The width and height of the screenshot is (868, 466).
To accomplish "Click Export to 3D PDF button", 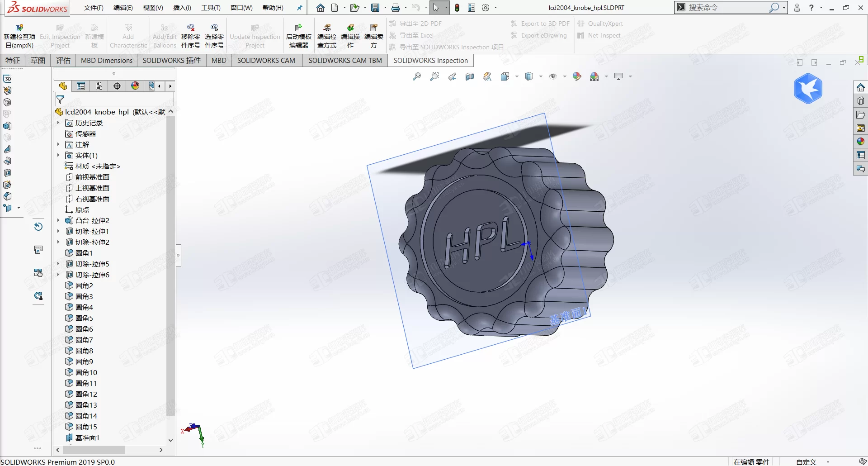I will (540, 24).
